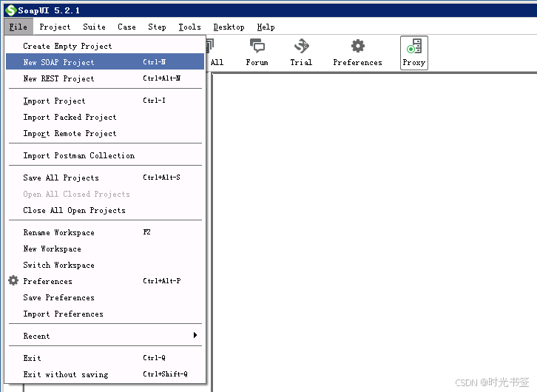Choose Exit from the File menu
Viewport: 537px width, 392px height.
click(105, 358)
